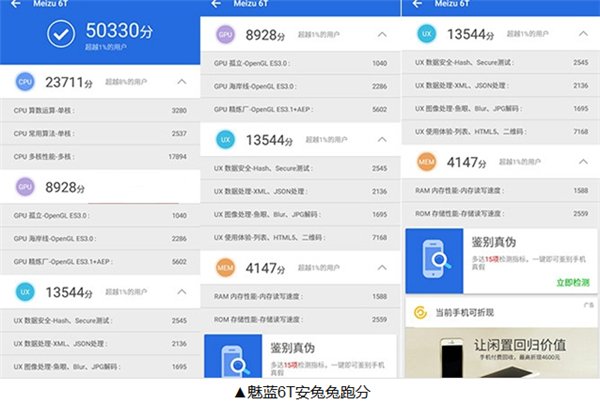This screenshot has width=600, height=404.
Task: Select the GPU 精炼厂 row in the middle screen
Action: 302,110
